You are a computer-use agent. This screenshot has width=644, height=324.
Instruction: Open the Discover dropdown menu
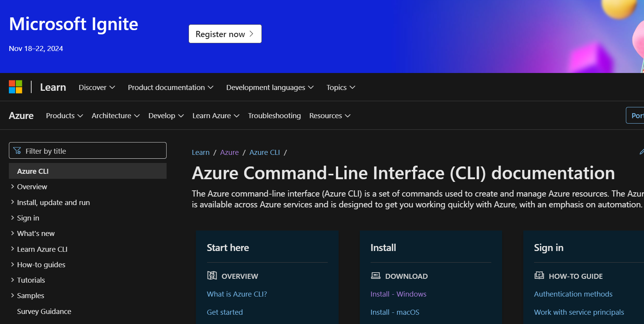97,88
